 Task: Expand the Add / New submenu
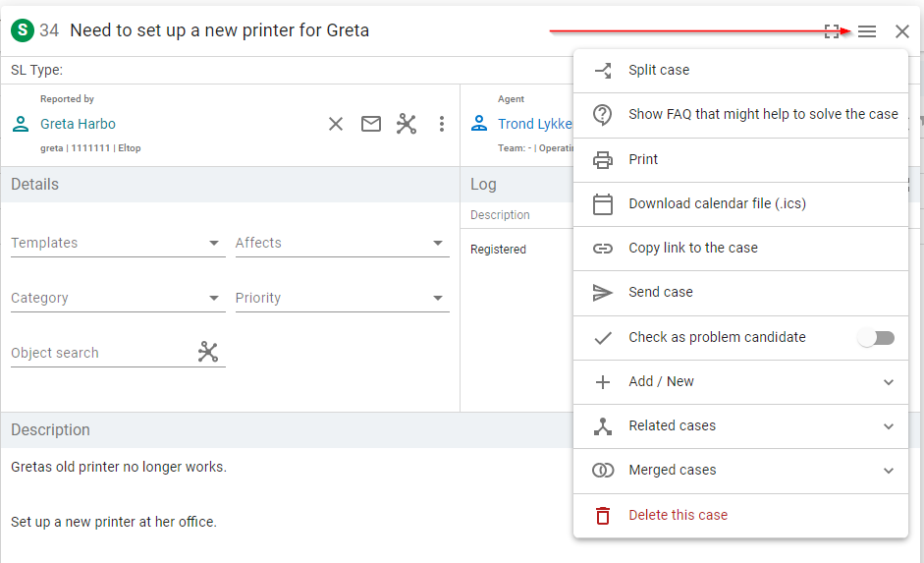(740, 382)
